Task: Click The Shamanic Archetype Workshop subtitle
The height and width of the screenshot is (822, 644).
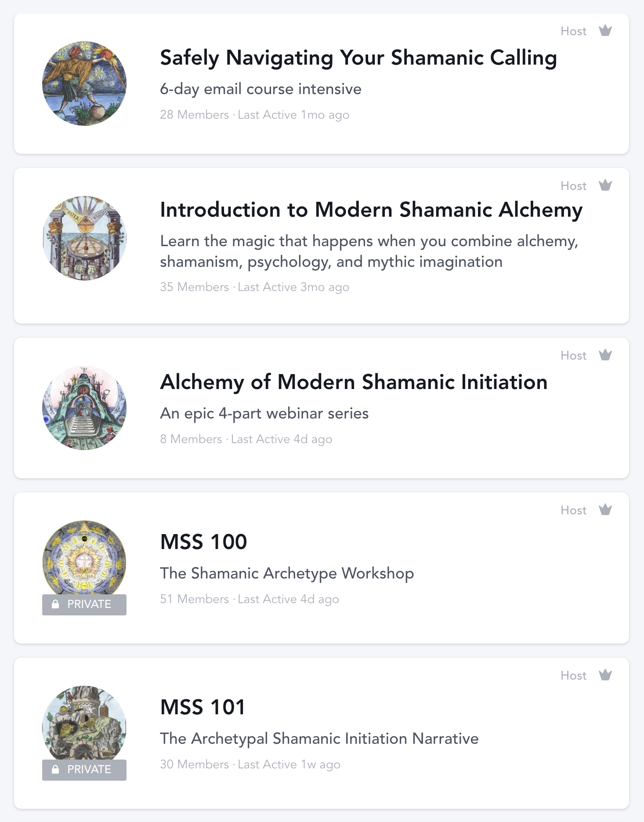Action: coord(287,574)
